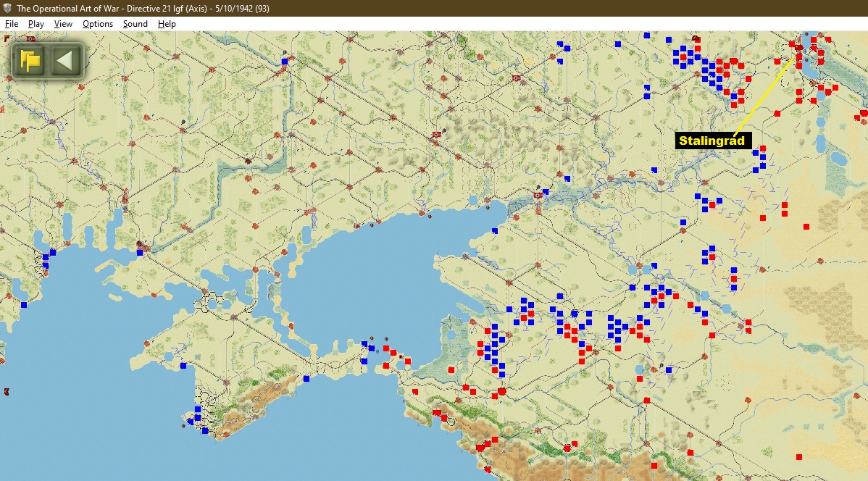Open the Options menu
Image resolution: width=868 pixels, height=481 pixels.
click(x=97, y=24)
